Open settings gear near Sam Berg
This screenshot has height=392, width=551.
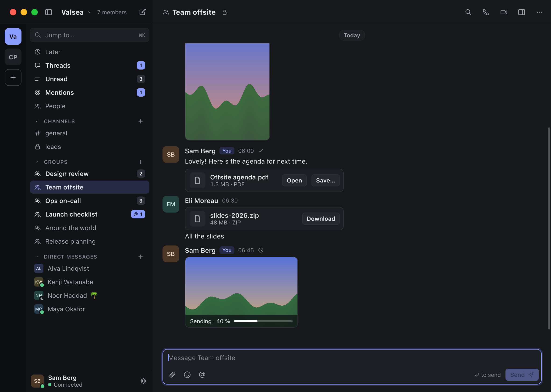(143, 381)
